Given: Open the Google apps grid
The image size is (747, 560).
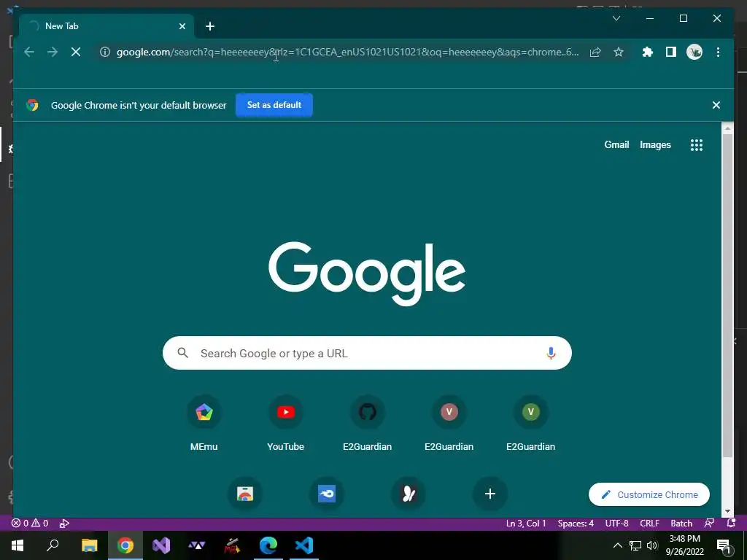Looking at the screenshot, I should coord(697,145).
